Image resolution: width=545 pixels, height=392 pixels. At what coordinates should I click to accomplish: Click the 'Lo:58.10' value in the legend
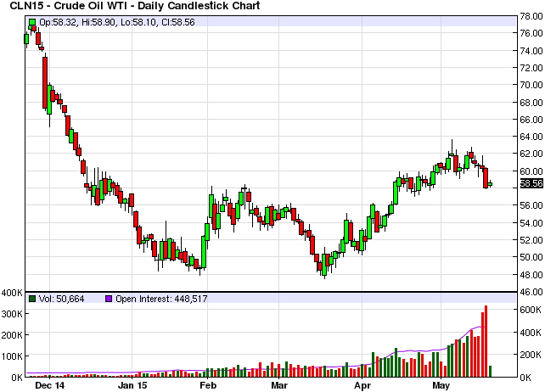click(x=138, y=22)
